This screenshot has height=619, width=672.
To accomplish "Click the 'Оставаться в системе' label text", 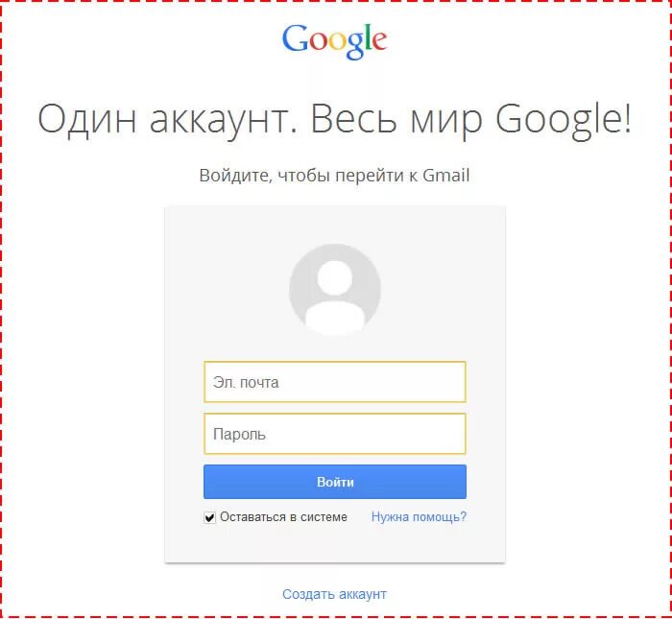I will [x=283, y=517].
